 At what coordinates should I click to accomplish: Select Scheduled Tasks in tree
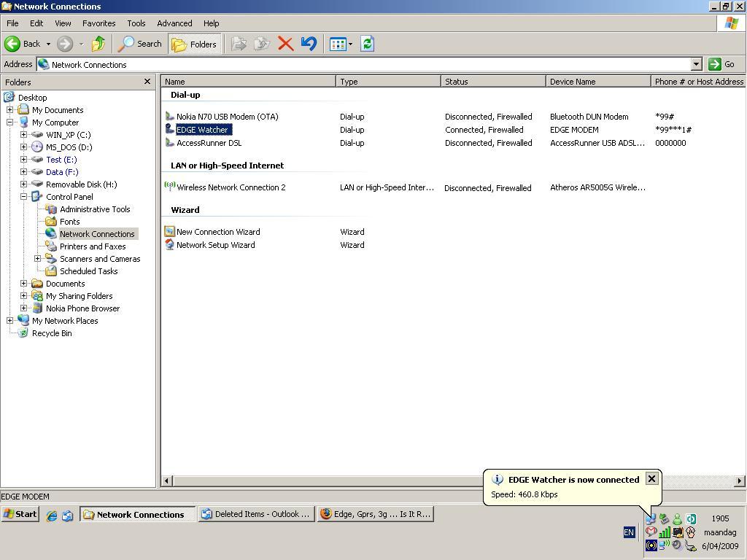coord(88,271)
